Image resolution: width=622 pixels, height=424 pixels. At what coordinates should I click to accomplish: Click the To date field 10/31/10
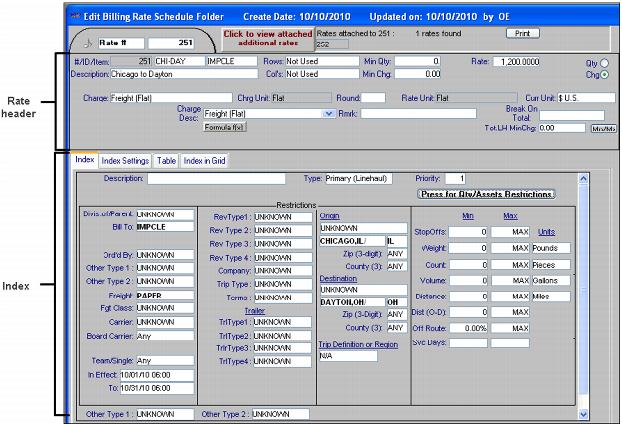(157, 388)
